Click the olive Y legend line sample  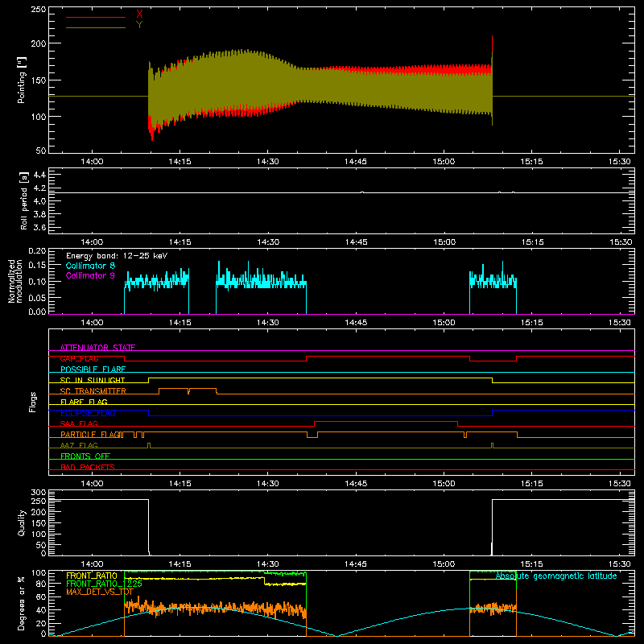point(96,28)
